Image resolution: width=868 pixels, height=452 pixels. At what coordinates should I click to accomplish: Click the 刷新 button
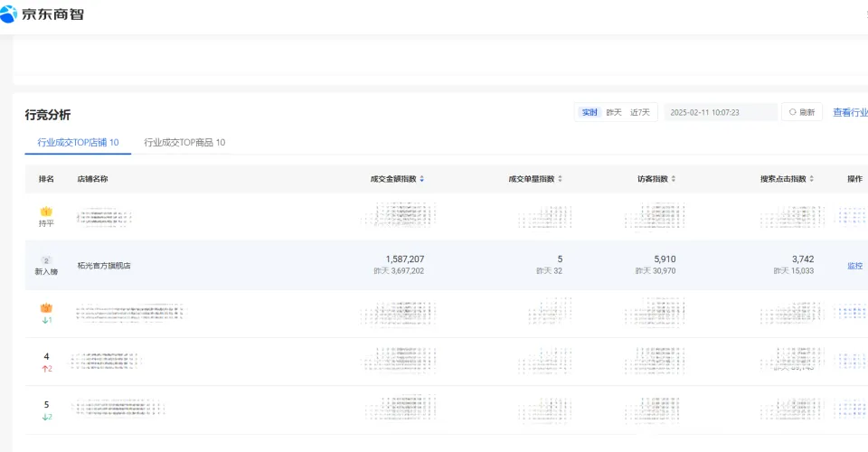point(802,112)
